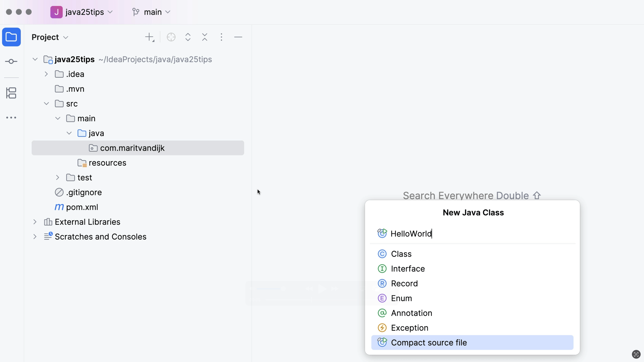Open the Structure tool window
This screenshot has height=362, width=644.
coord(11,93)
